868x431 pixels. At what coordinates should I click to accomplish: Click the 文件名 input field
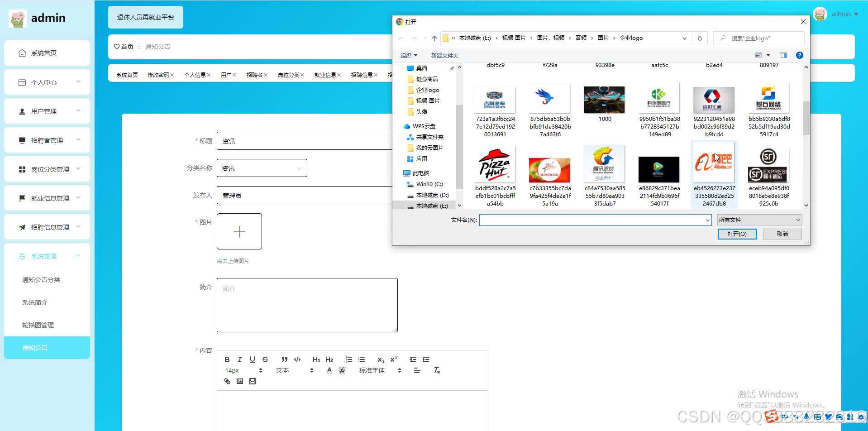[595, 220]
